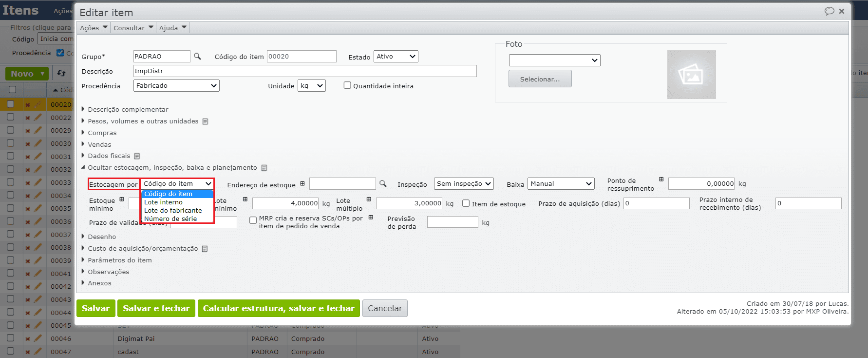Screen dimensions: 868x358
Task: Click the delete X icon for item 00030
Action: [x=28, y=144]
